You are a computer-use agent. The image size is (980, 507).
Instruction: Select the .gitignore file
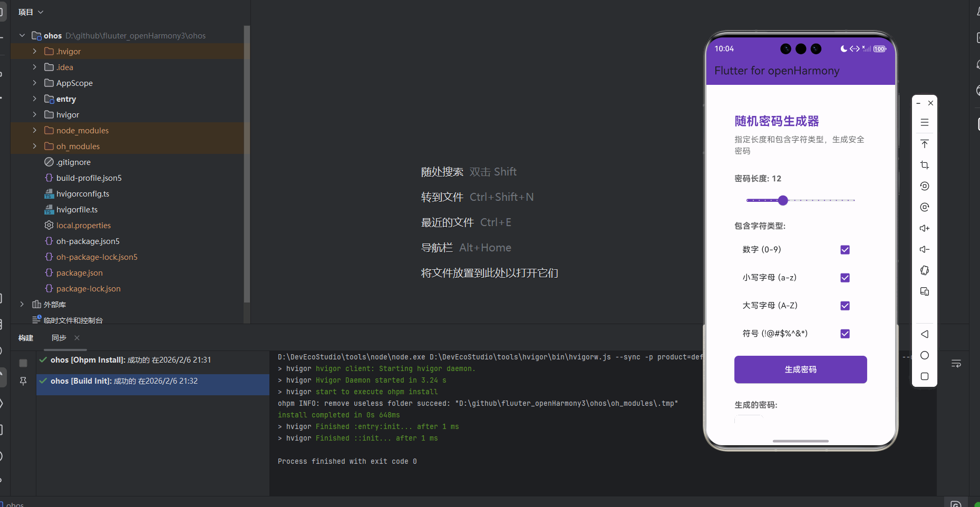pos(73,162)
